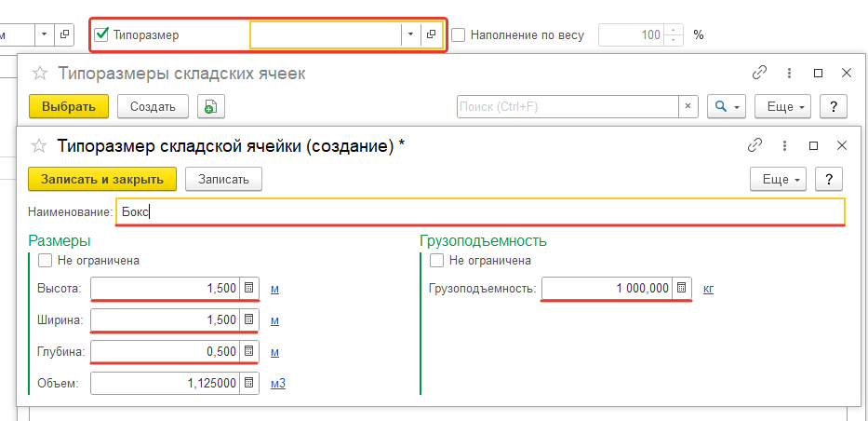Copy link to Типоразмер складской ячейки form
The height and width of the screenshot is (421, 868).
[754, 146]
